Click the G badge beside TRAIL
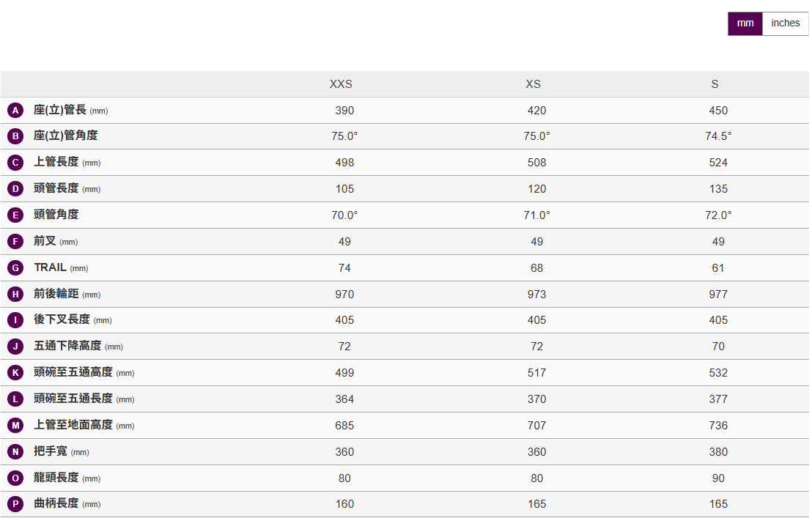812x518 pixels. tap(15, 268)
